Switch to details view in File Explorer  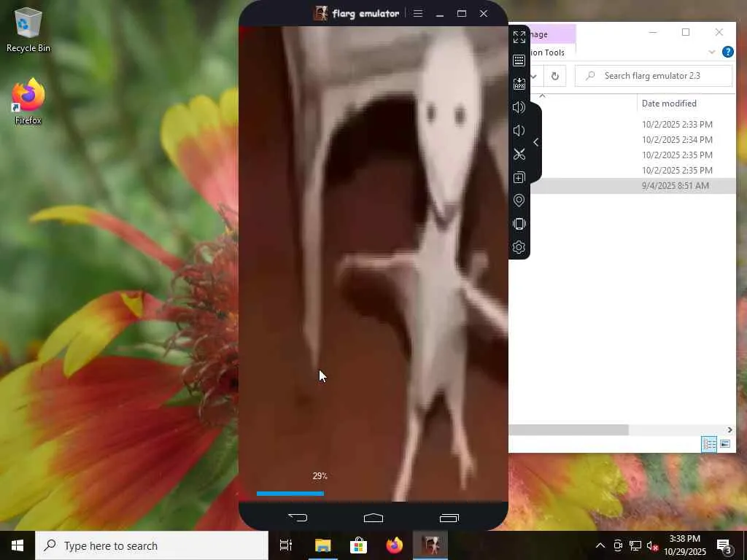(x=709, y=444)
